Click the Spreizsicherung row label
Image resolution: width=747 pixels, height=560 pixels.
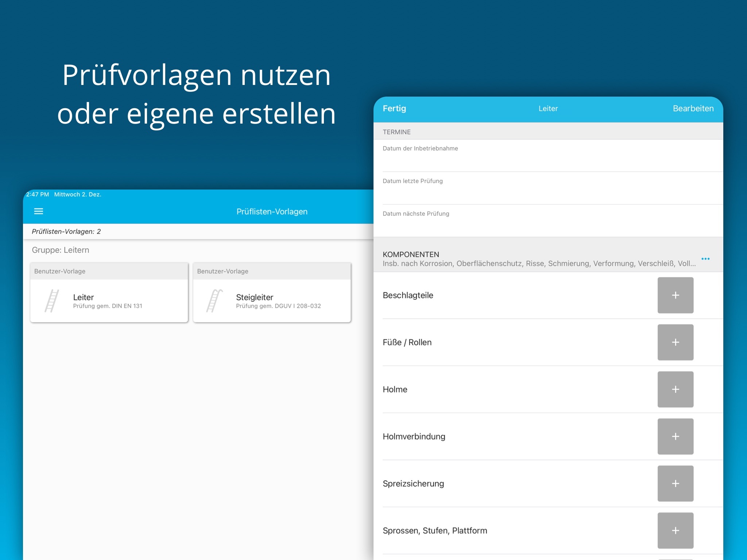pyautogui.click(x=413, y=483)
